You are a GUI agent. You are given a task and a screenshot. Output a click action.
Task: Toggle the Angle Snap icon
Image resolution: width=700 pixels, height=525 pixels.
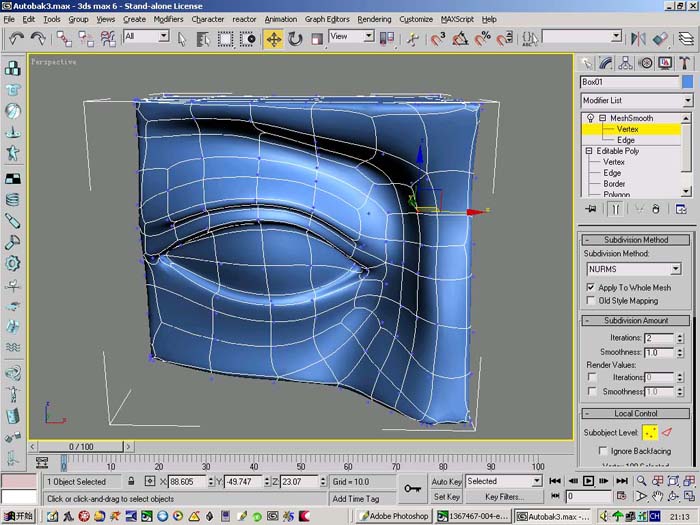460,39
